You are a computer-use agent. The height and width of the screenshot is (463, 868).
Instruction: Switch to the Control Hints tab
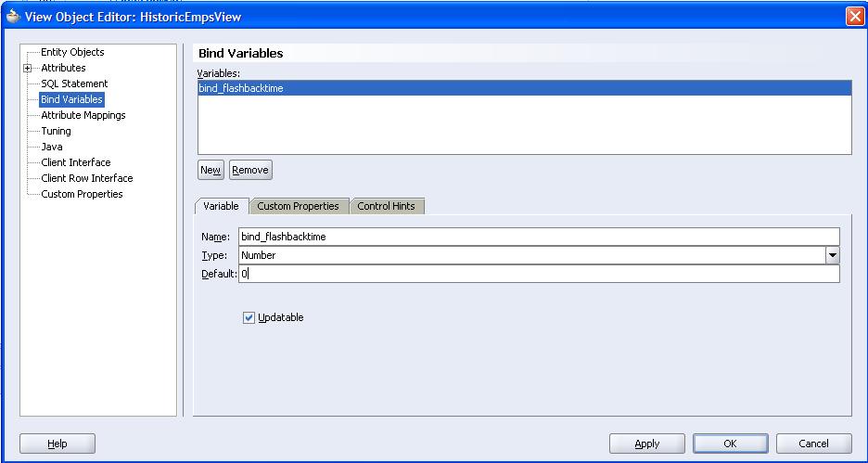[386, 206]
